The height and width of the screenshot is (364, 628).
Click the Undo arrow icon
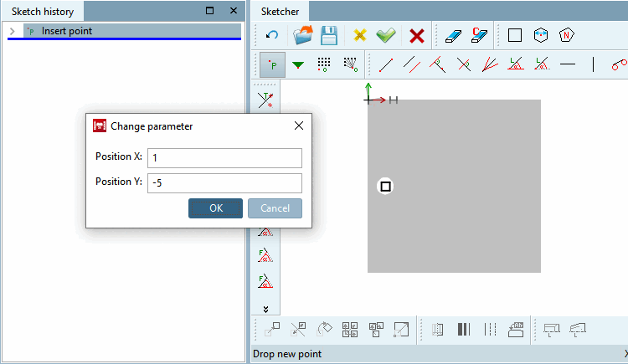click(272, 35)
